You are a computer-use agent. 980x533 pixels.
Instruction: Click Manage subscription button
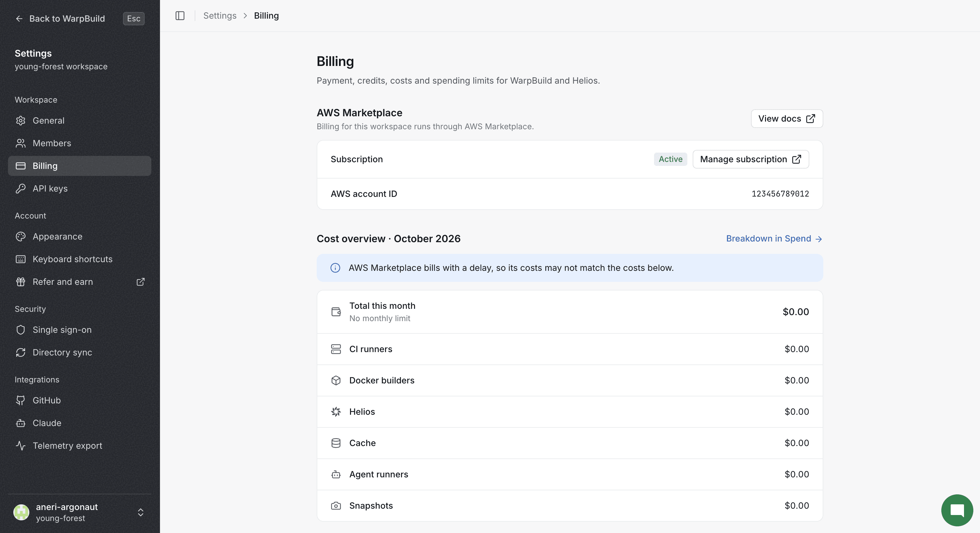click(751, 159)
